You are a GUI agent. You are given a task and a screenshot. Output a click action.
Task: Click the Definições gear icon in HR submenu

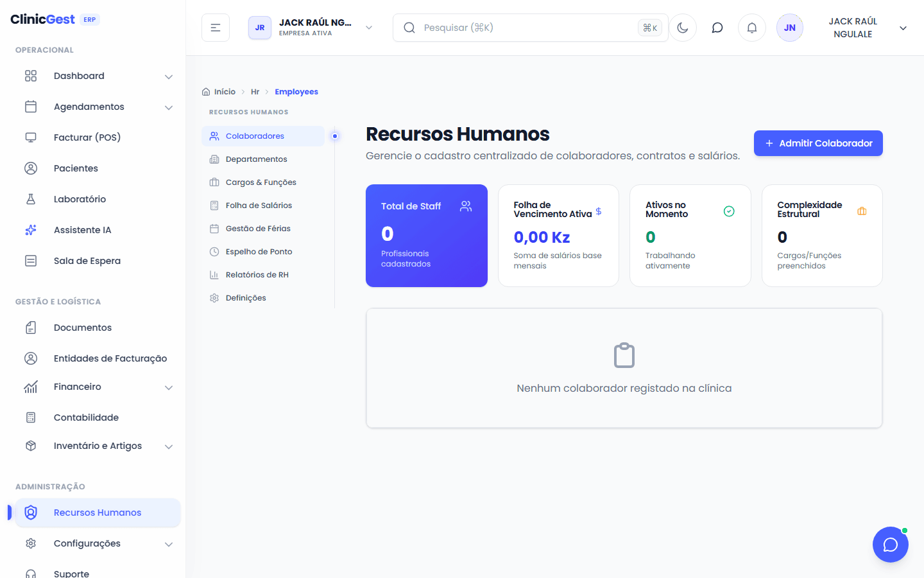[x=214, y=298]
